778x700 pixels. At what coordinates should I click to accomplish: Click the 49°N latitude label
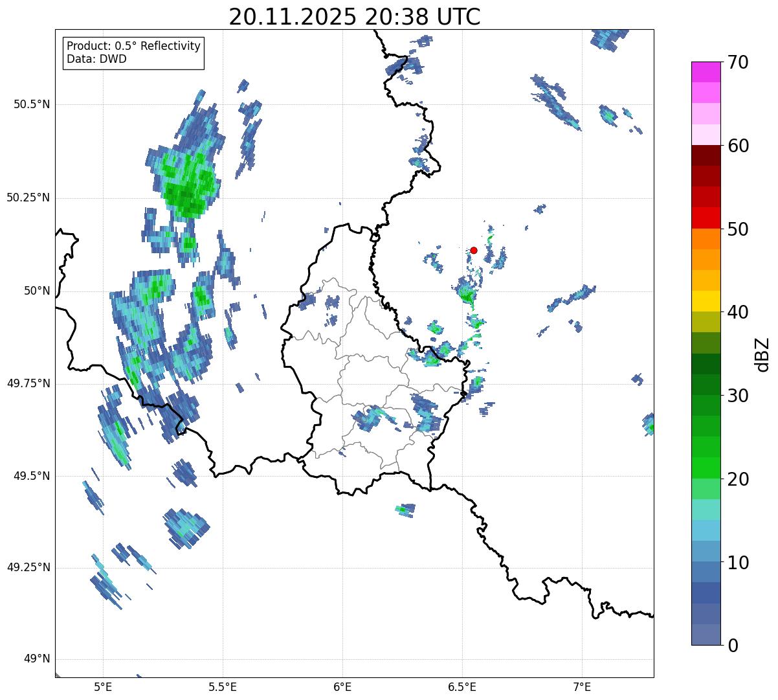37,659
